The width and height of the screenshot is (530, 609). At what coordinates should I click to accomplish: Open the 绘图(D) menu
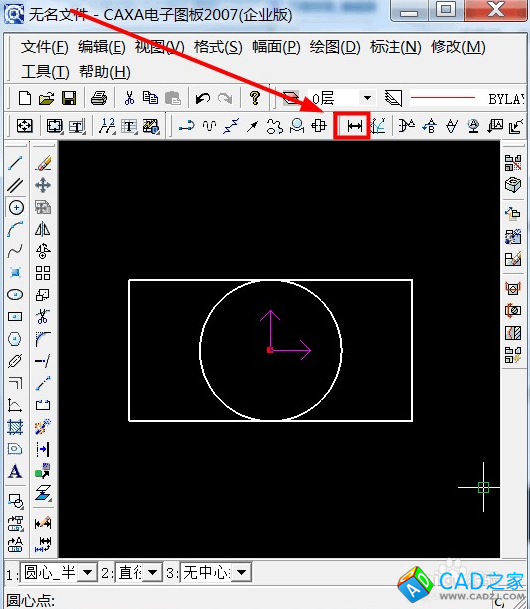pyautogui.click(x=335, y=47)
